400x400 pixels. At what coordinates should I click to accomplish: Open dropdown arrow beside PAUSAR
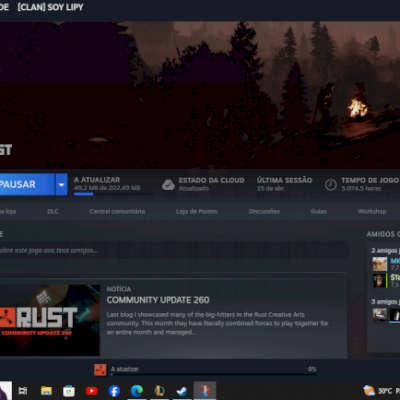(x=61, y=184)
